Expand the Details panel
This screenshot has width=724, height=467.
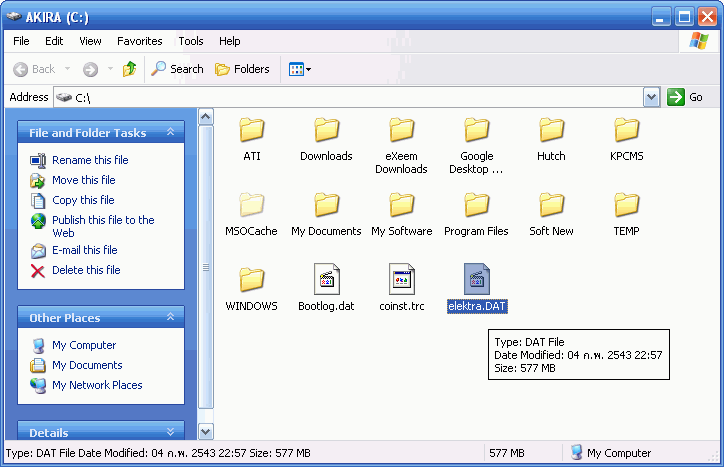[x=170, y=432]
